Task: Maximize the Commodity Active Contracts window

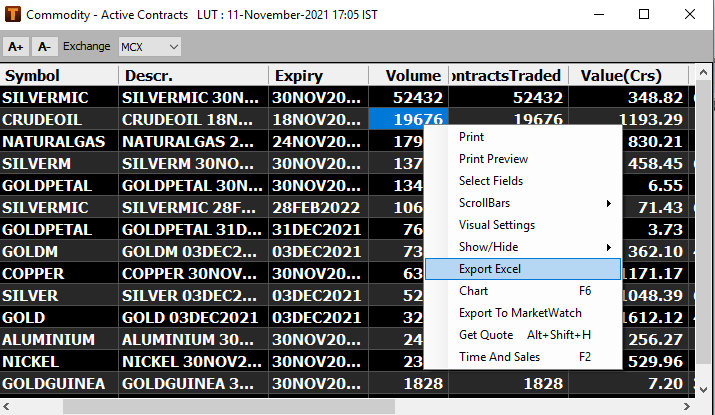Action: pyautogui.click(x=643, y=15)
